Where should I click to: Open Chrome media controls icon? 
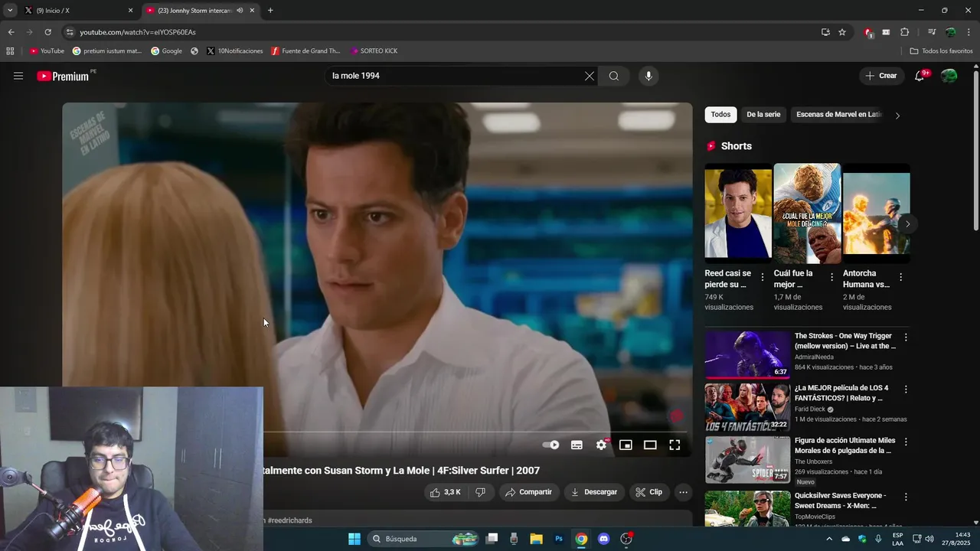click(931, 32)
